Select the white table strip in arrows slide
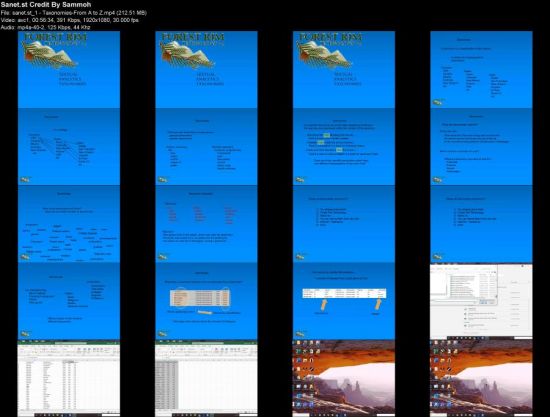The width and height of the screenshot is (550, 417). tap(344, 293)
